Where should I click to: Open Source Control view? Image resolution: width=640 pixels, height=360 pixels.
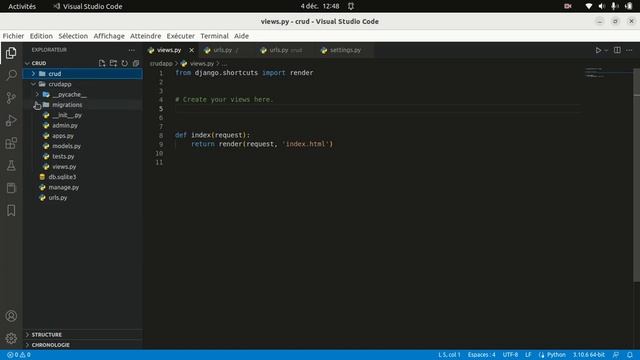[x=11, y=98]
